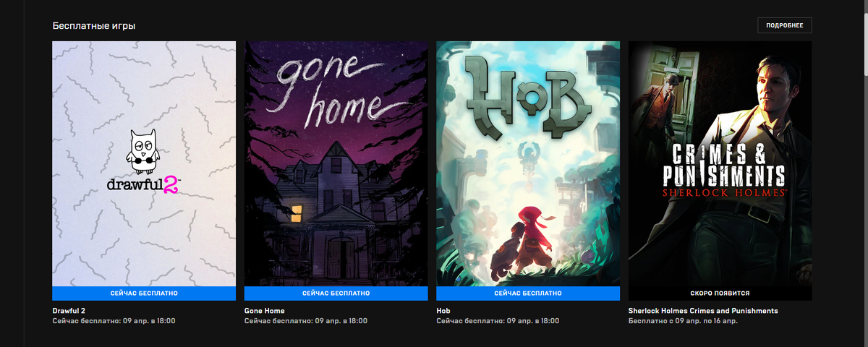Viewport: 868px width, 347px height.
Task: Open the Sherlock Holmes Crimes and Punishments title link
Action: (x=703, y=311)
